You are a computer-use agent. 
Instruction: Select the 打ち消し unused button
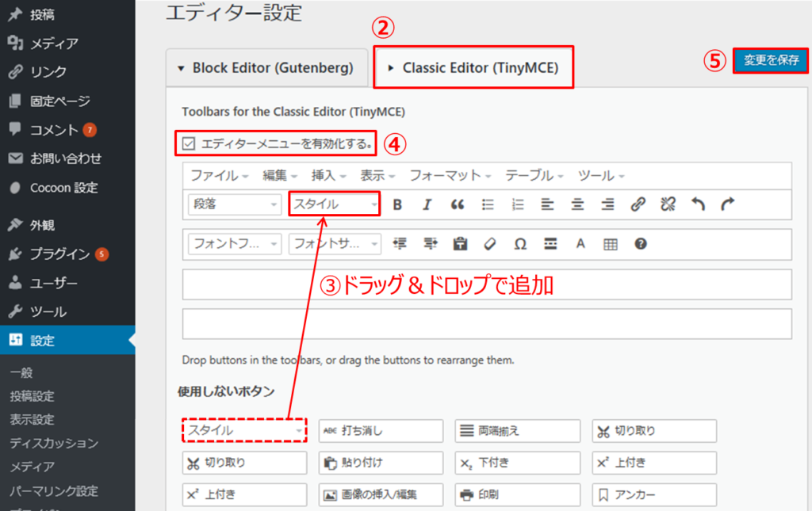(381, 431)
